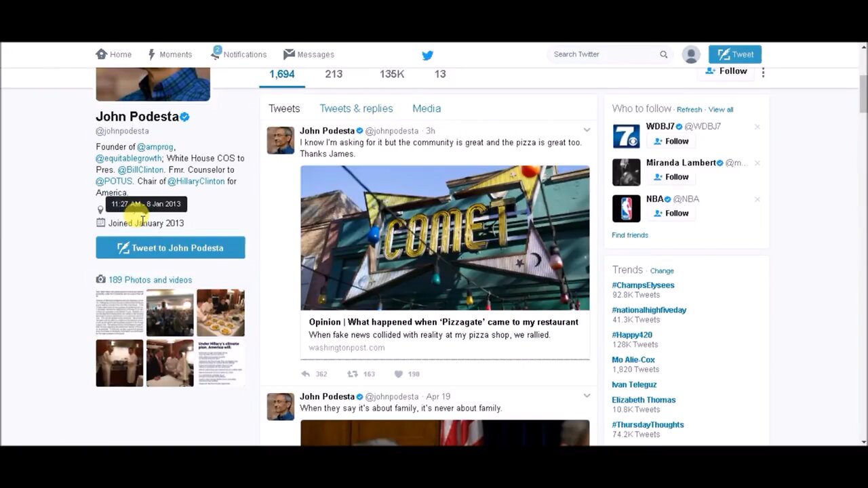Open the Moments page
Screen dimensions: 868x488
tap(170, 54)
